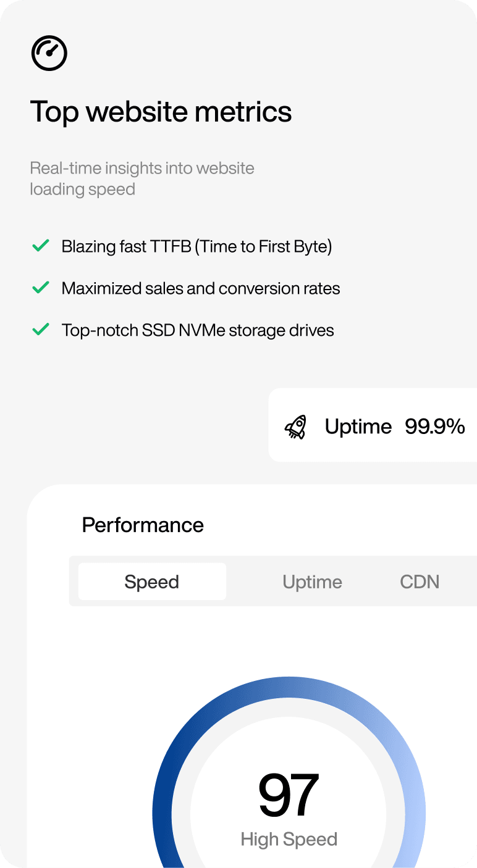The height and width of the screenshot is (868, 477).
Task: Click the green checkmark beside Blazing fast TTFB
Action: click(41, 246)
